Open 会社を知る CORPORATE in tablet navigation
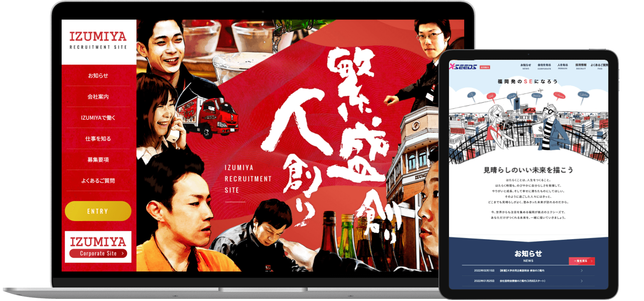This screenshot has width=644, height=301. pyautogui.click(x=544, y=67)
